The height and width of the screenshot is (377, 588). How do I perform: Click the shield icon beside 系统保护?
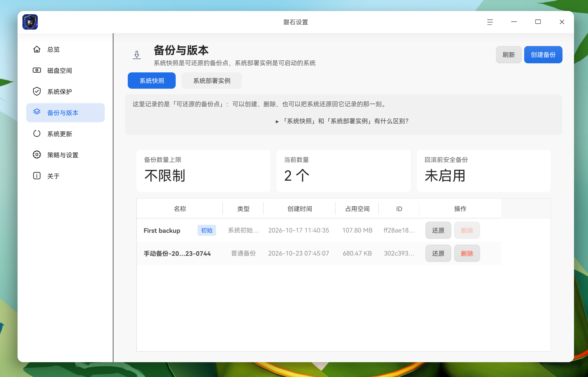point(37,91)
